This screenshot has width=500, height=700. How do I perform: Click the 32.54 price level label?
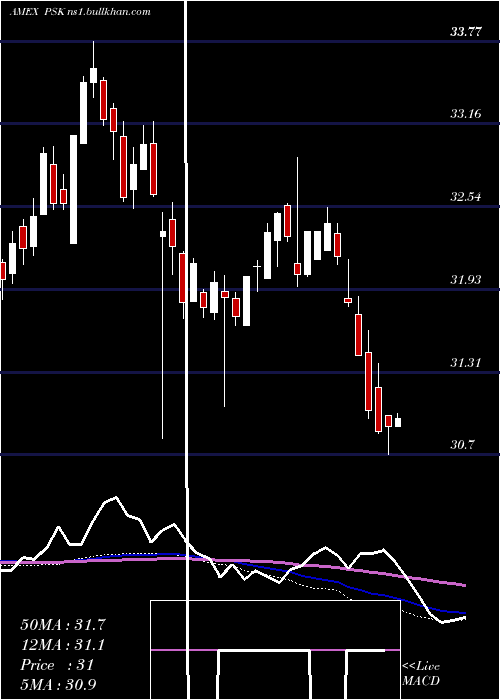(466, 196)
